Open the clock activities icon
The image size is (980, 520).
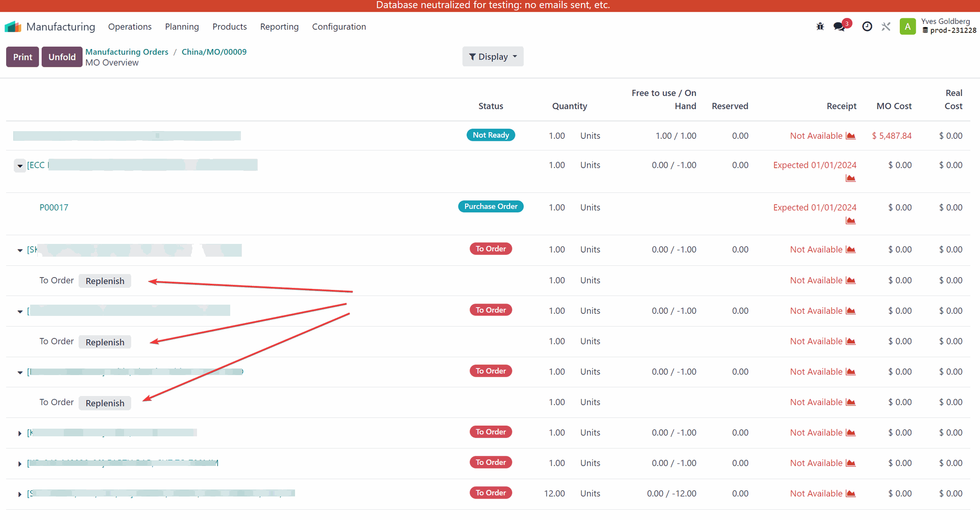867,27
